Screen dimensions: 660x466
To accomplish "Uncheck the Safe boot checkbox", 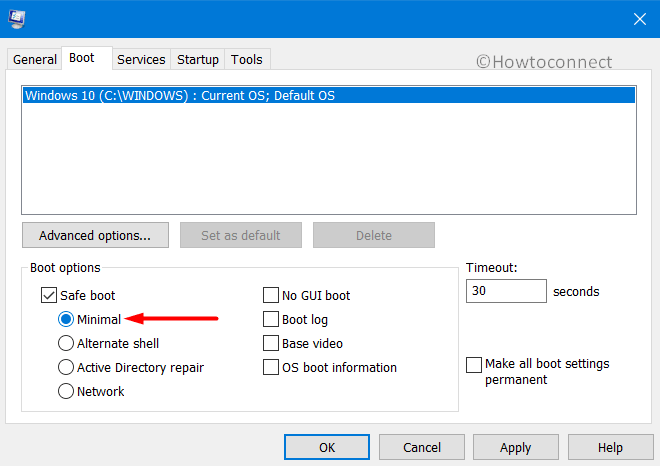I will tap(49, 295).
